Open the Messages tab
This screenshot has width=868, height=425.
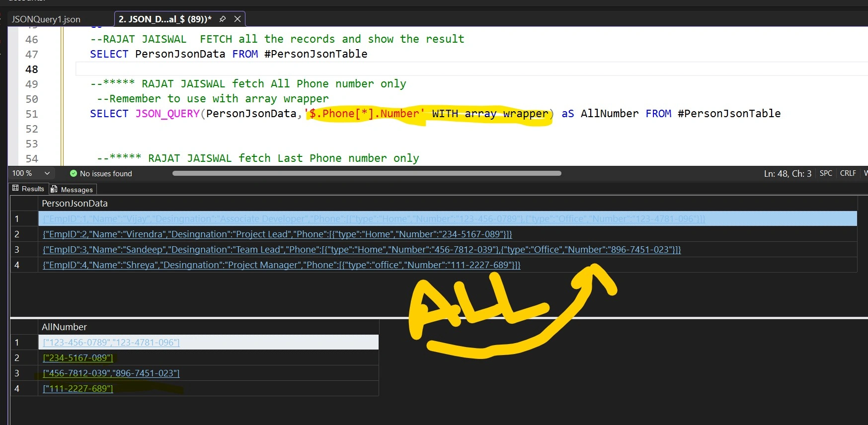click(x=72, y=189)
